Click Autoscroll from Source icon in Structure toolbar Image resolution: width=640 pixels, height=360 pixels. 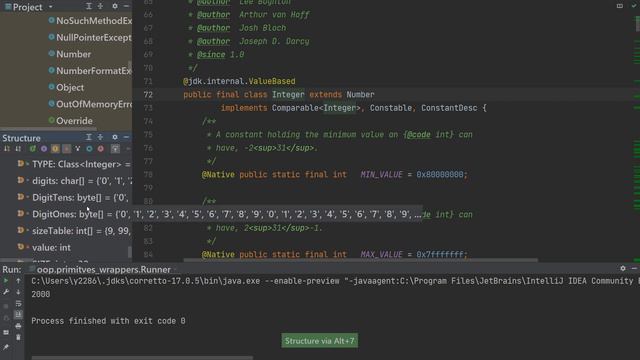pyautogui.click(x=116, y=149)
